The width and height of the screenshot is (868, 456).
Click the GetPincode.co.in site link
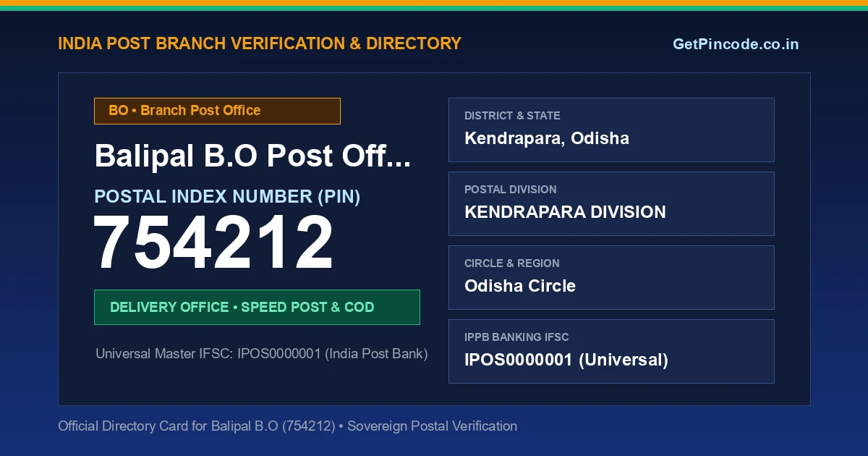(x=736, y=44)
